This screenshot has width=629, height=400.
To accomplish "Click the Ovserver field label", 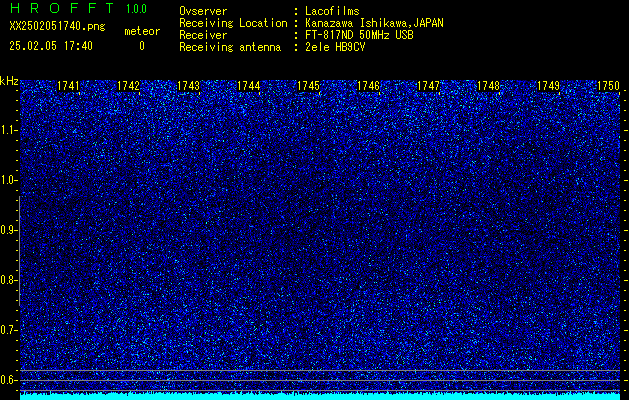I will [x=203, y=11].
